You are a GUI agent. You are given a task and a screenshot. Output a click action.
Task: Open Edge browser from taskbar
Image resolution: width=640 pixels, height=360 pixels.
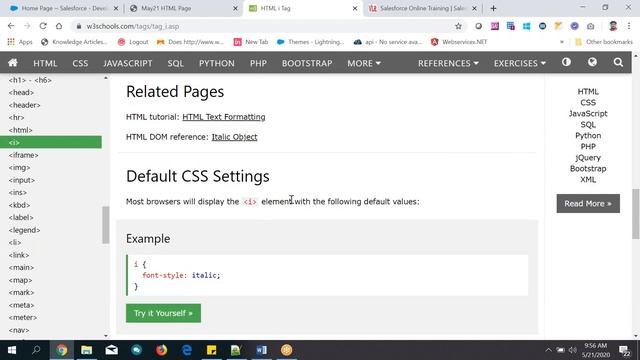187,350
